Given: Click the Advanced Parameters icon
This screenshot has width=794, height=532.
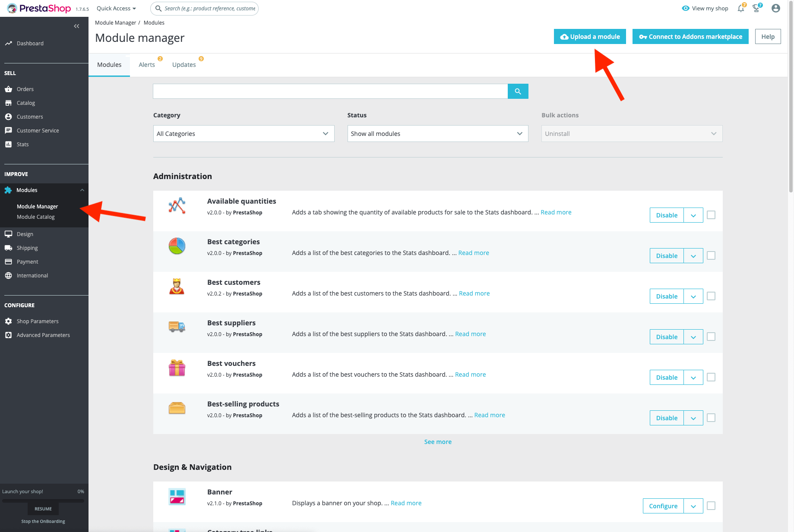Looking at the screenshot, I should 8,335.
